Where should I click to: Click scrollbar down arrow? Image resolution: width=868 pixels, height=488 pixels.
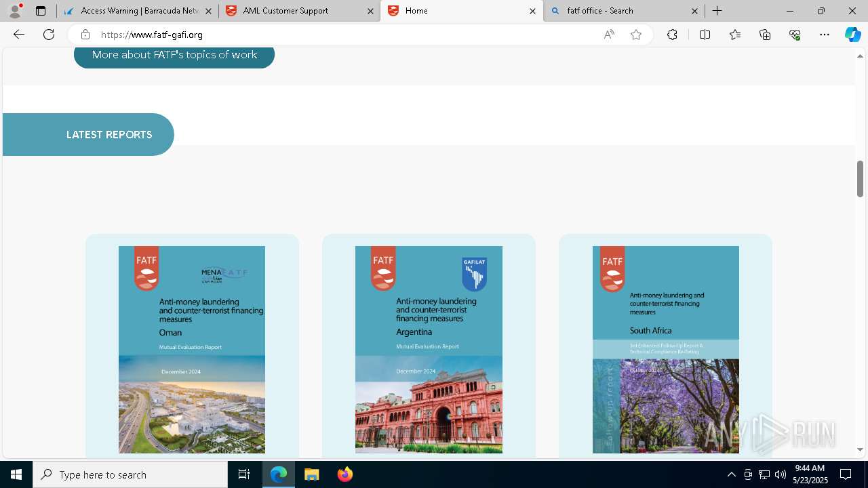click(x=861, y=449)
